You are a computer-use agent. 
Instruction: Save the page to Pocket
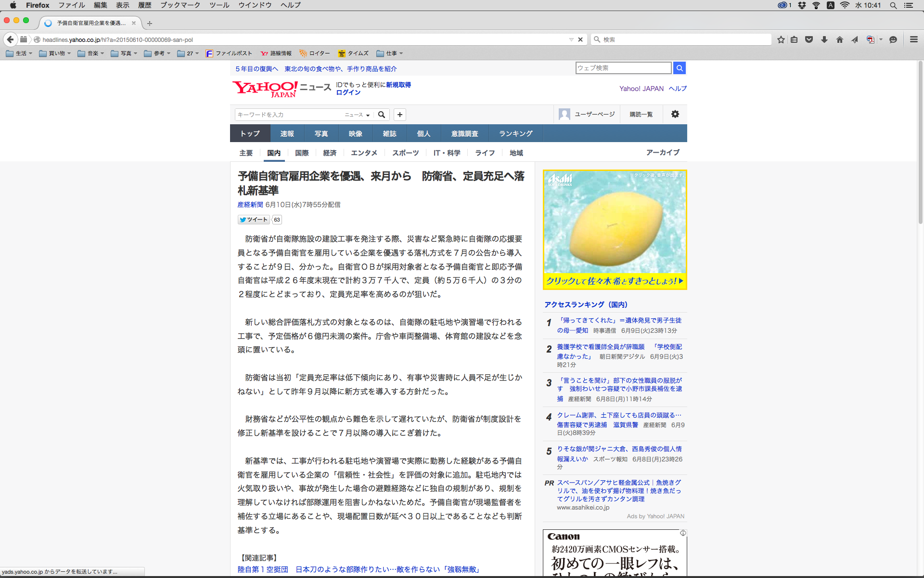pyautogui.click(x=809, y=39)
